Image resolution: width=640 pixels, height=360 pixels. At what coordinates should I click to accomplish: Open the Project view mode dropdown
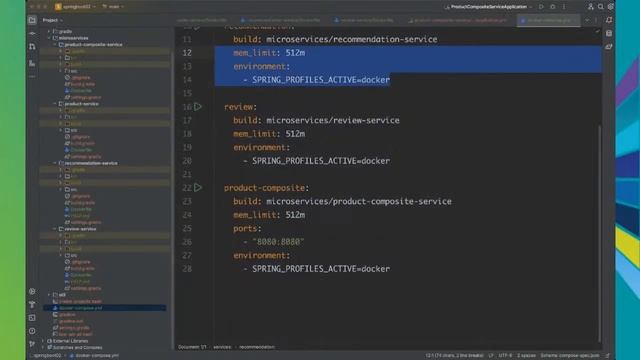point(53,20)
